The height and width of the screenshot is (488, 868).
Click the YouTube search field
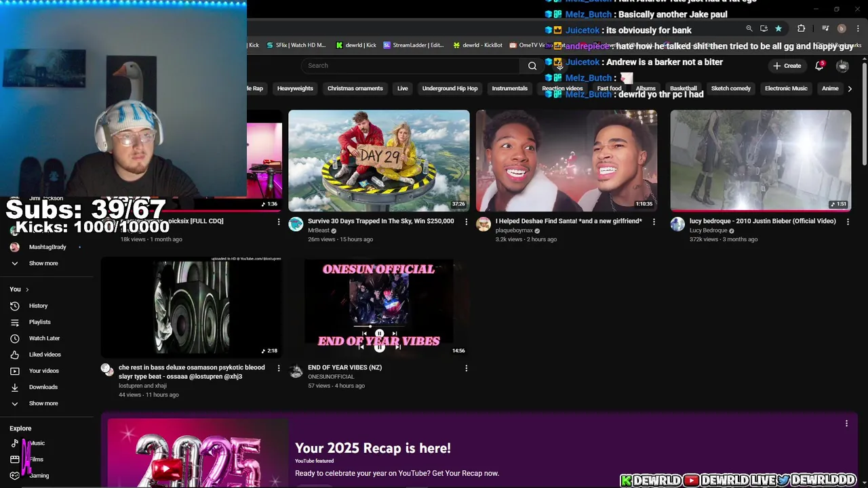point(411,66)
